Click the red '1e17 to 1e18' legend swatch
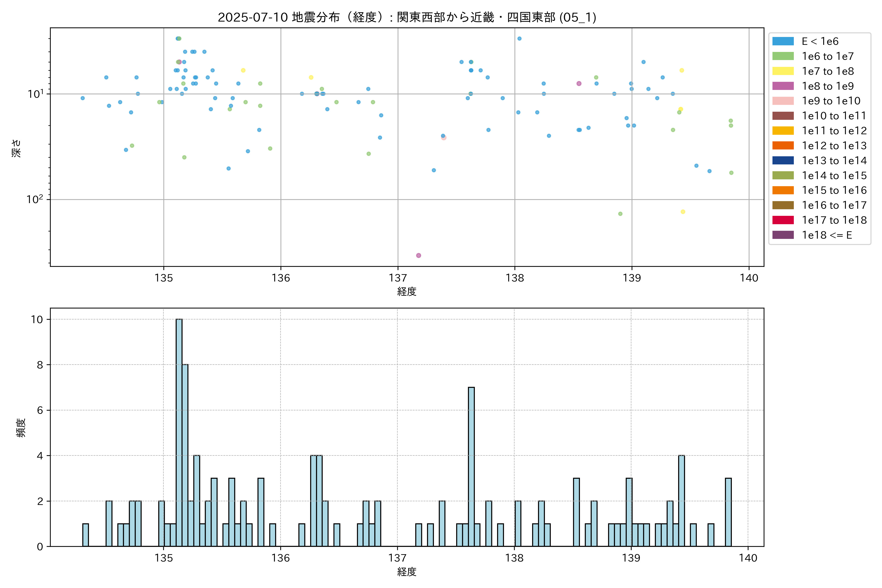Viewport: 882px width, 588px height. [x=783, y=220]
